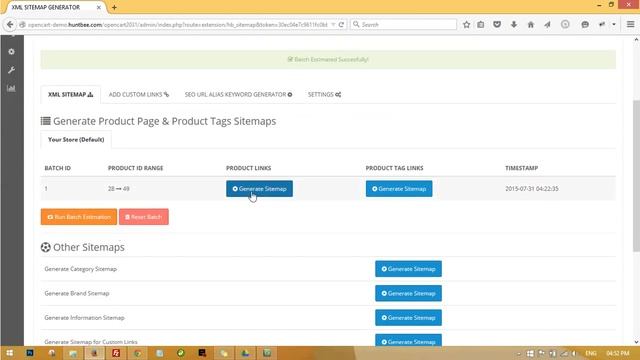
Task: Click the scrollbar up arrow
Action: tap(636, 40)
